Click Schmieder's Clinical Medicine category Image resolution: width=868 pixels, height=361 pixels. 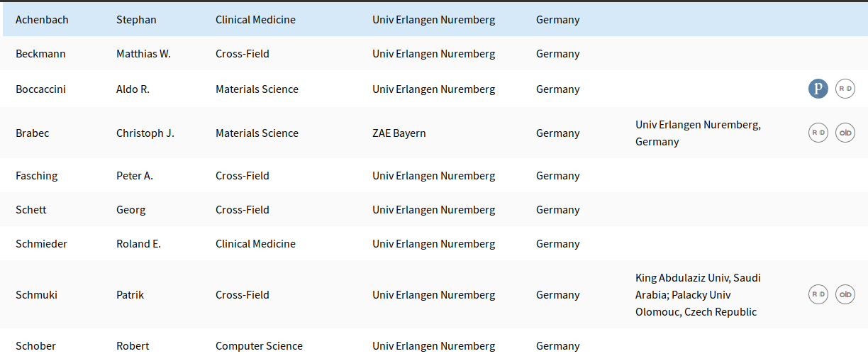click(x=255, y=244)
